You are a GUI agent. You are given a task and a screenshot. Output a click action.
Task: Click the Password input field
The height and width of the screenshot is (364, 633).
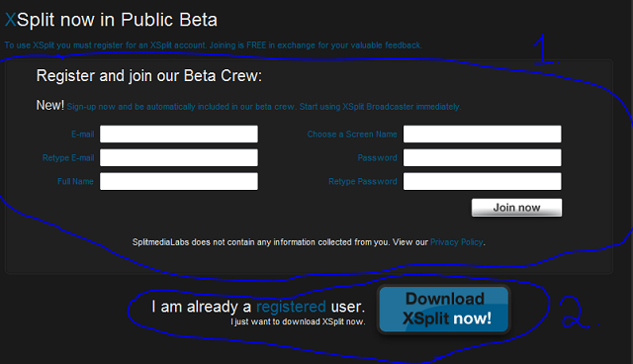482,158
